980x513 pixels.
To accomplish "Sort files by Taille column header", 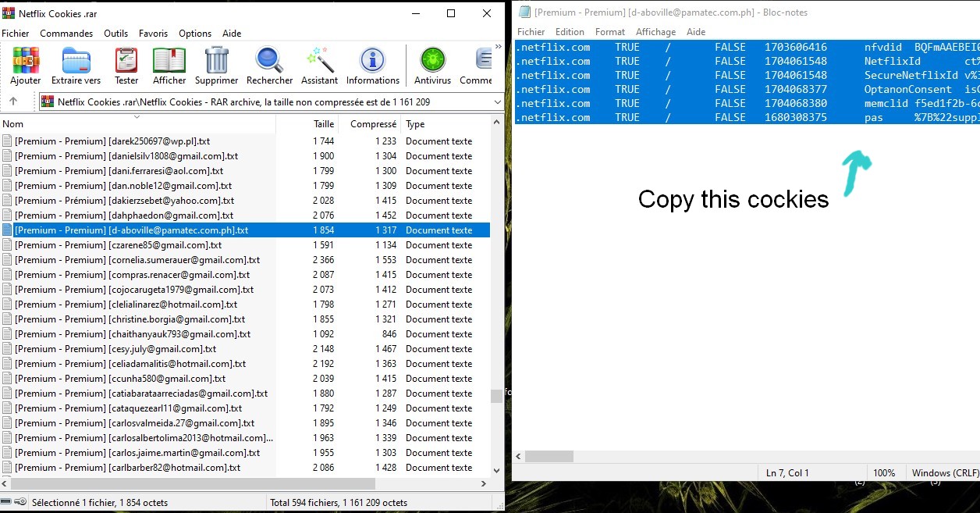I will point(323,124).
